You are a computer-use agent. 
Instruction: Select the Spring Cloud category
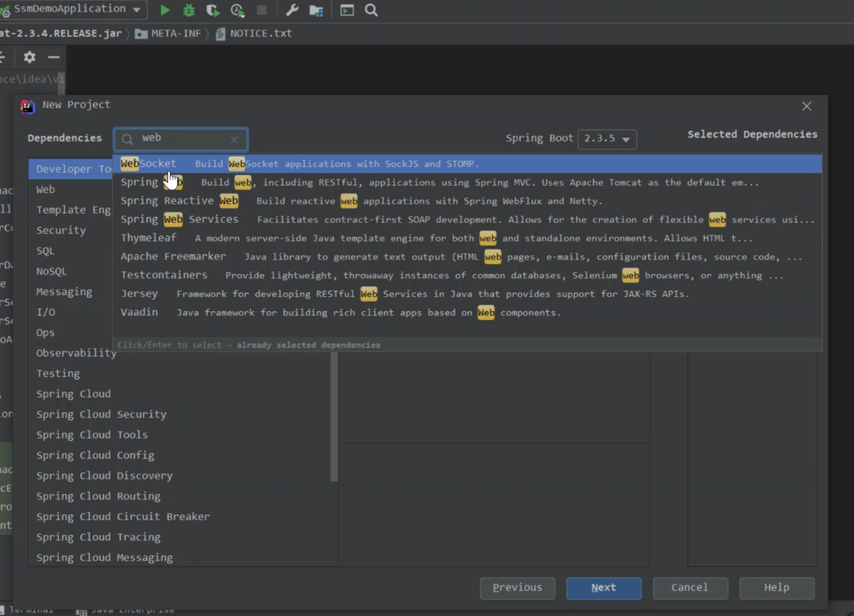(180, 394)
